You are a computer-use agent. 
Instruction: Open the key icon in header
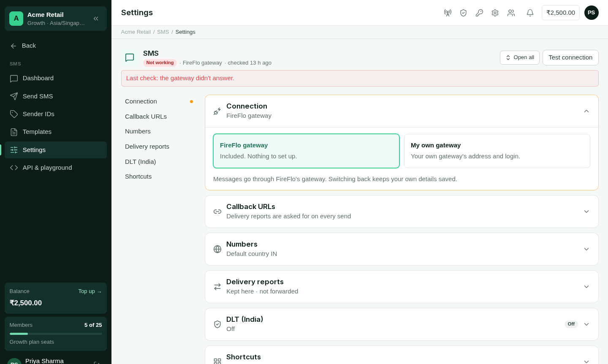(479, 13)
